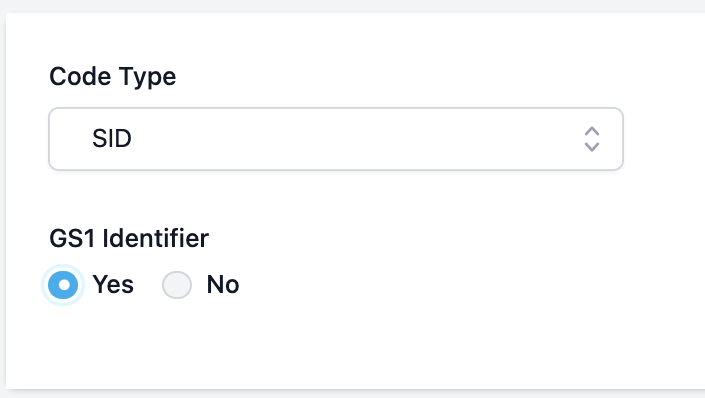
Task: Select the Yes radio button
Action: click(x=63, y=285)
